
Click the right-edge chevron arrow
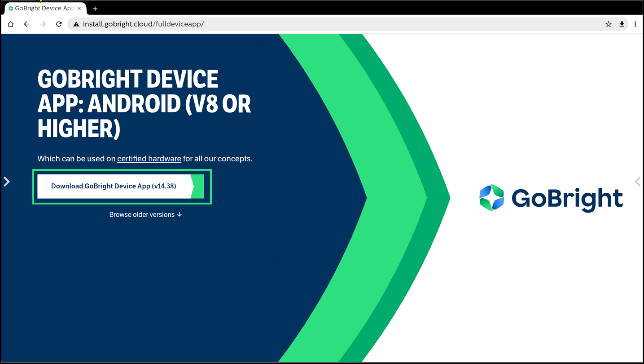tap(637, 182)
